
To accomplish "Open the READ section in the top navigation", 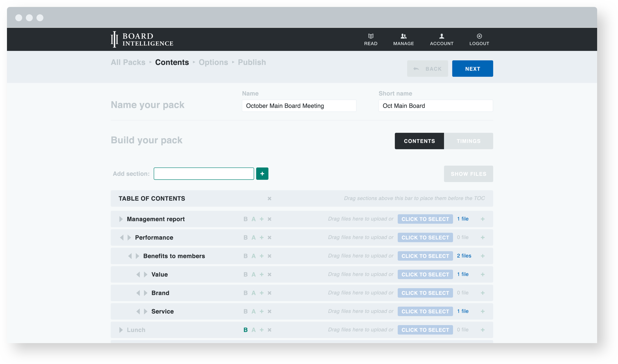I will tap(371, 39).
